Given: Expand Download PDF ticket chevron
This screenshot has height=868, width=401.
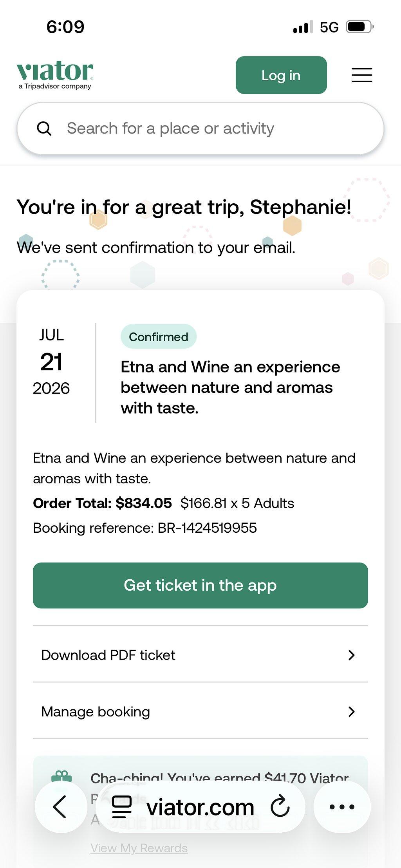Looking at the screenshot, I should pyautogui.click(x=352, y=655).
